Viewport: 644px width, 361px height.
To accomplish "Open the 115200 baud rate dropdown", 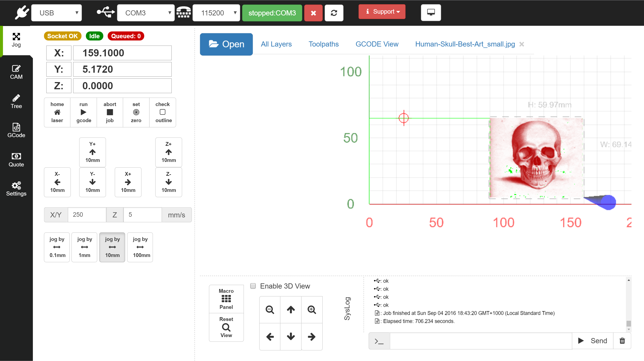I will pos(216,13).
